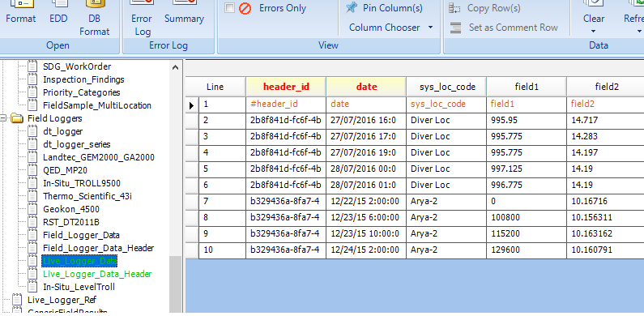Click the Summary report icon
The width and height of the screenshot is (644, 316).
coord(184,3)
